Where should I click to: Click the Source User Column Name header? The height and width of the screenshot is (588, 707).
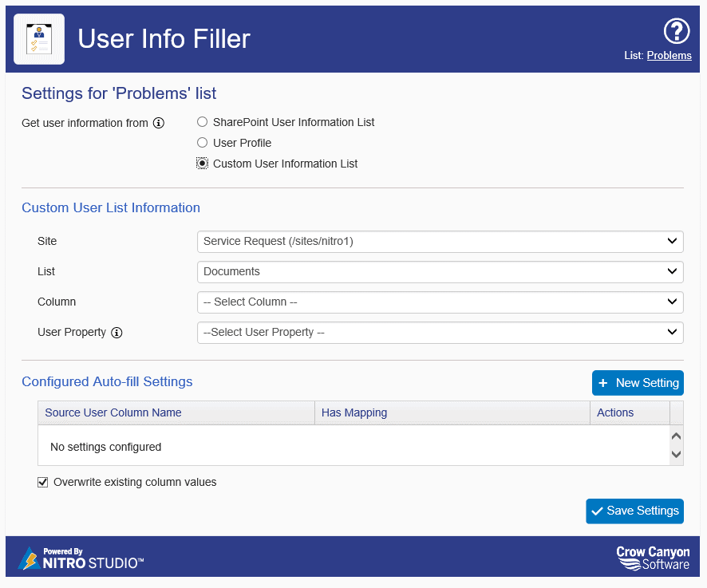[176, 412]
